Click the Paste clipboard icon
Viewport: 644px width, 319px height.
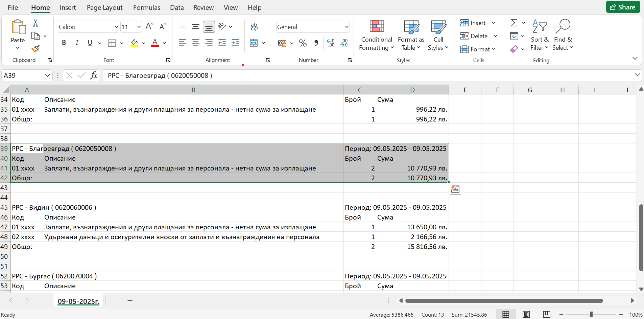point(18,27)
